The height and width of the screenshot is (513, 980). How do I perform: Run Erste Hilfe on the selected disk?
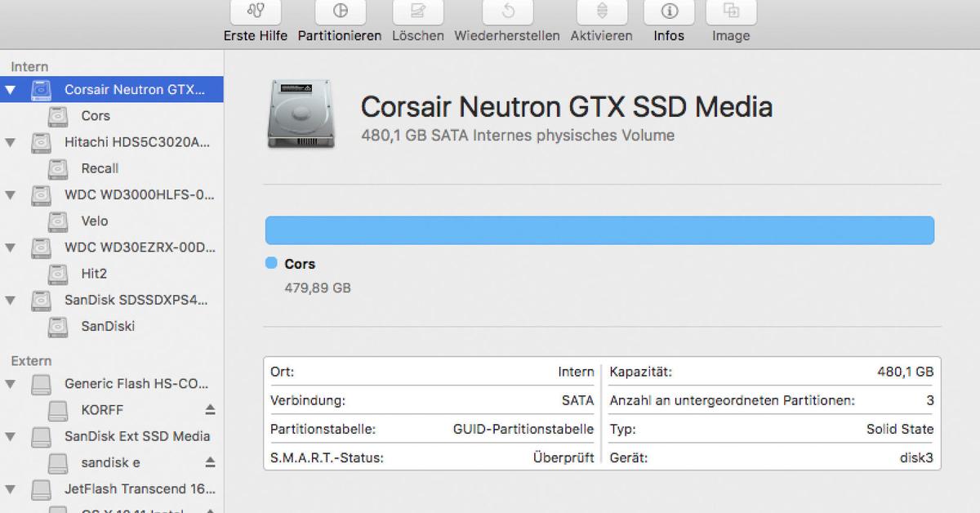(257, 11)
